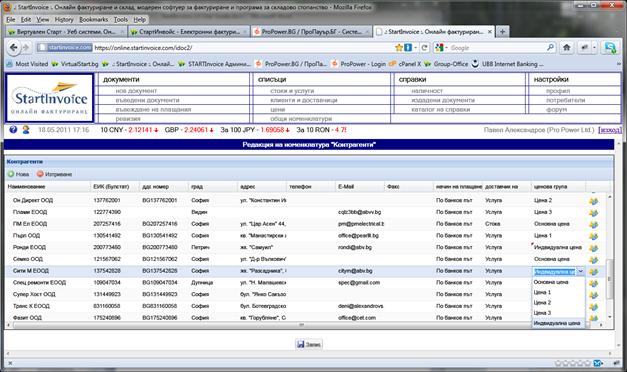Open стоки и услуги under списъци

click(x=292, y=91)
